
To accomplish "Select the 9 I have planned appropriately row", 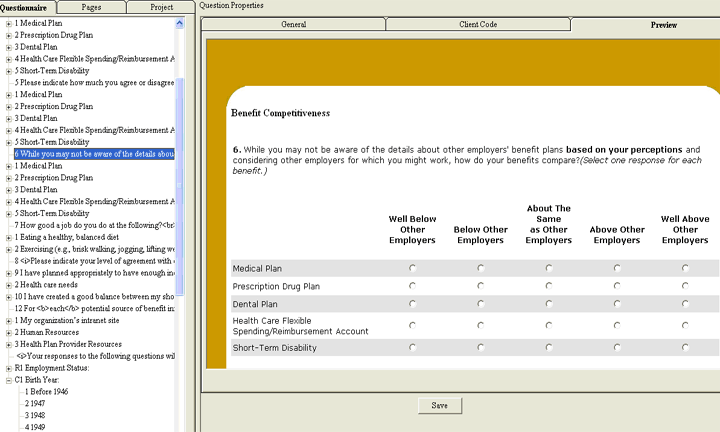I will point(94,273).
